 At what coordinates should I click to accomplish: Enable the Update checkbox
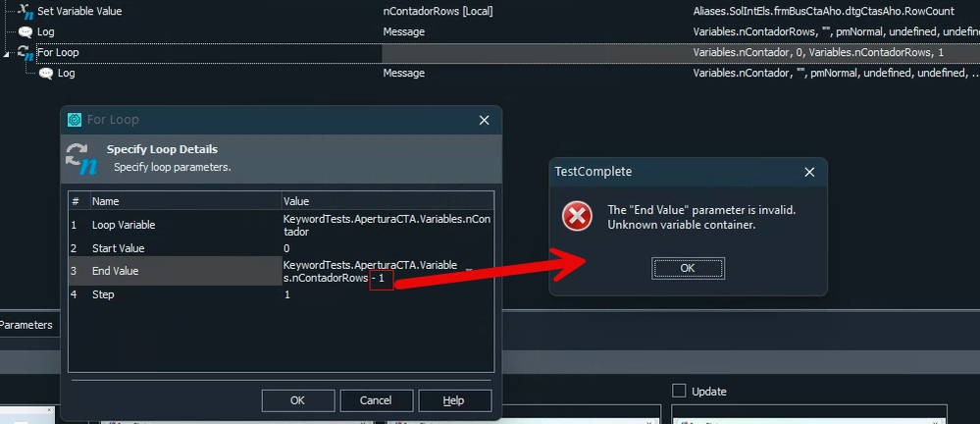click(x=679, y=391)
